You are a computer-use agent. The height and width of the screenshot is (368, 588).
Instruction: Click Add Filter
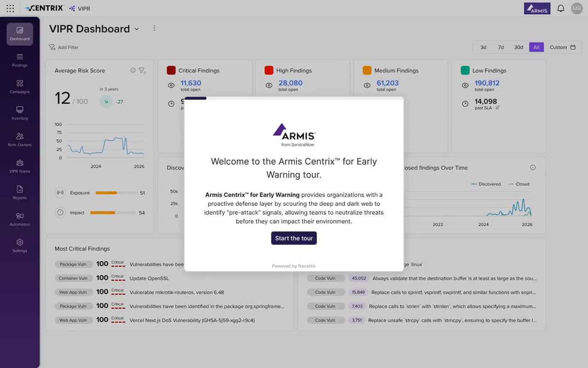(x=64, y=47)
